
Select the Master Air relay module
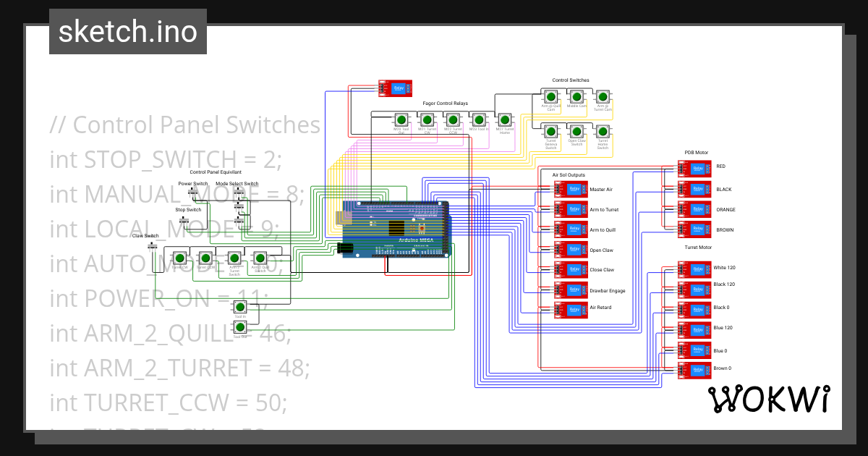(x=572, y=189)
